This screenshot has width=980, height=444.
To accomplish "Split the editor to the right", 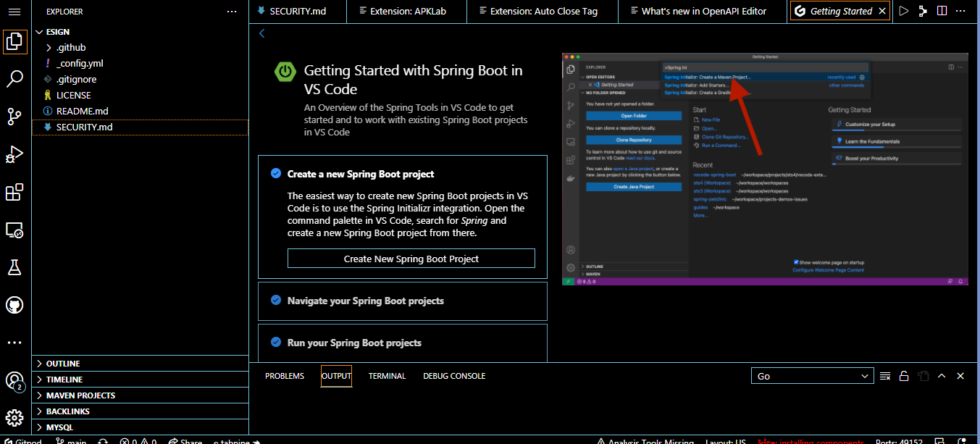I will point(942,11).
